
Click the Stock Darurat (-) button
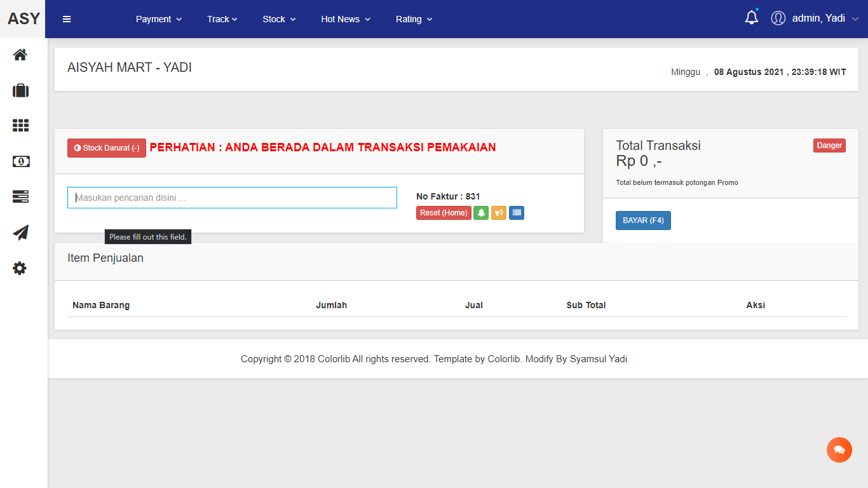tap(107, 148)
